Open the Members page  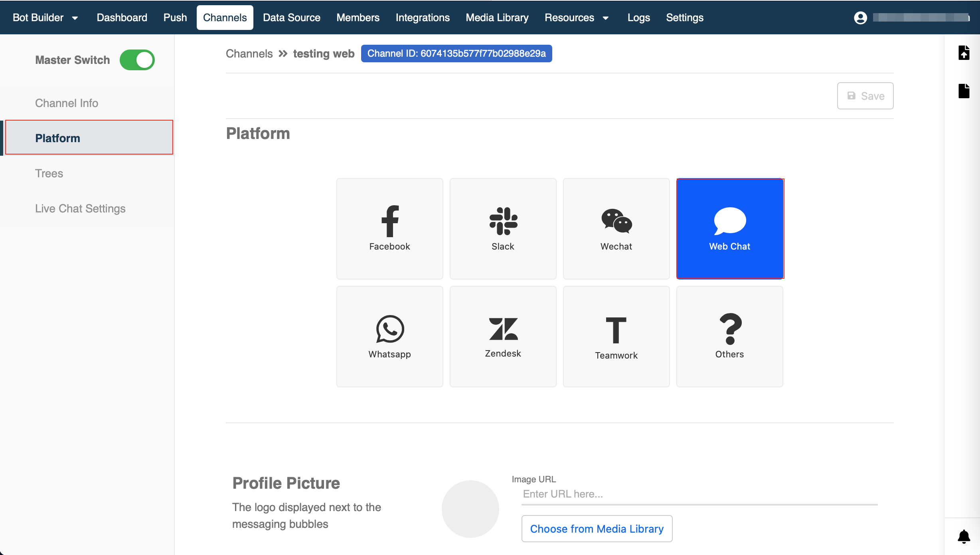[358, 18]
